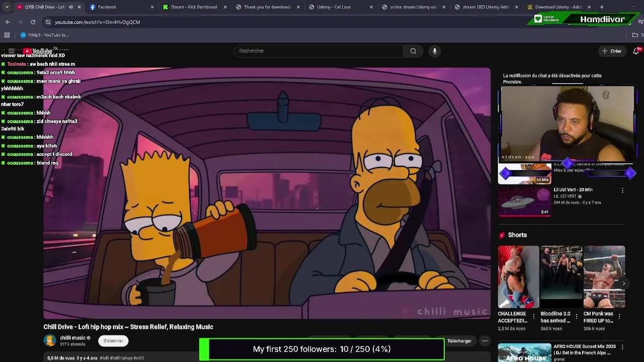The height and width of the screenshot is (362, 644).
Task: Open the CM Punk was FIRED UP short
Action: click(604, 277)
